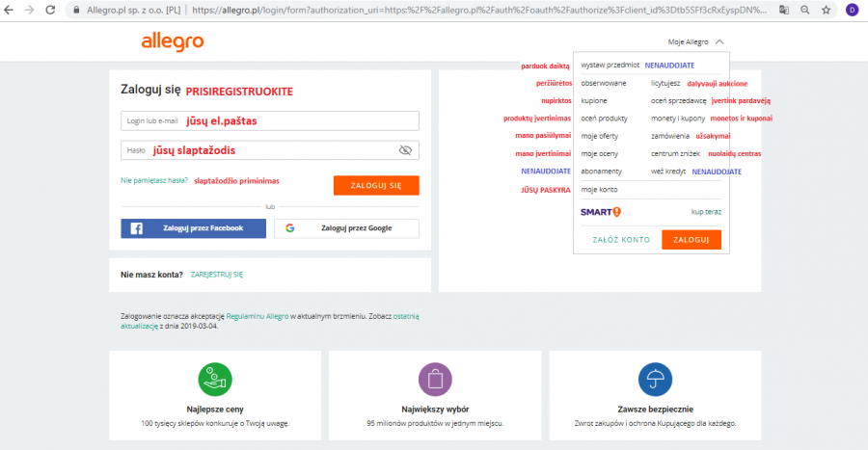Image resolution: width=868 pixels, height=450 pixels.
Task: Click the orange ZALOGUJ SIĘ button
Action: (376, 185)
